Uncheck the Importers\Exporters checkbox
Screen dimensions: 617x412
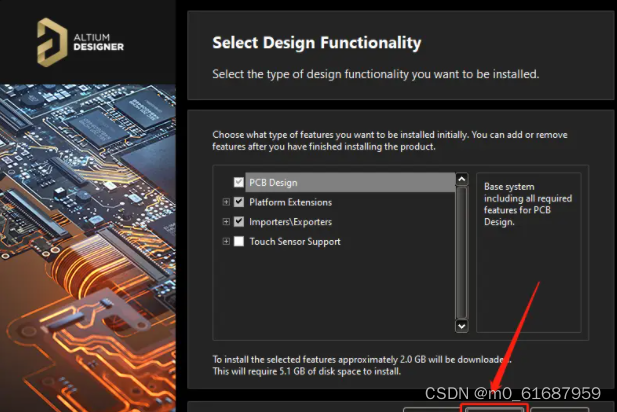coord(238,222)
